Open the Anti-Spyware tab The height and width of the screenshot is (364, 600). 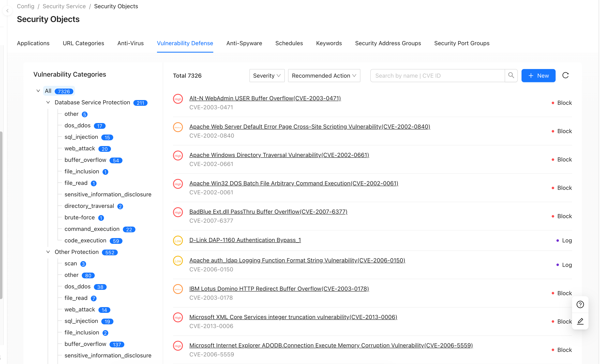click(244, 43)
